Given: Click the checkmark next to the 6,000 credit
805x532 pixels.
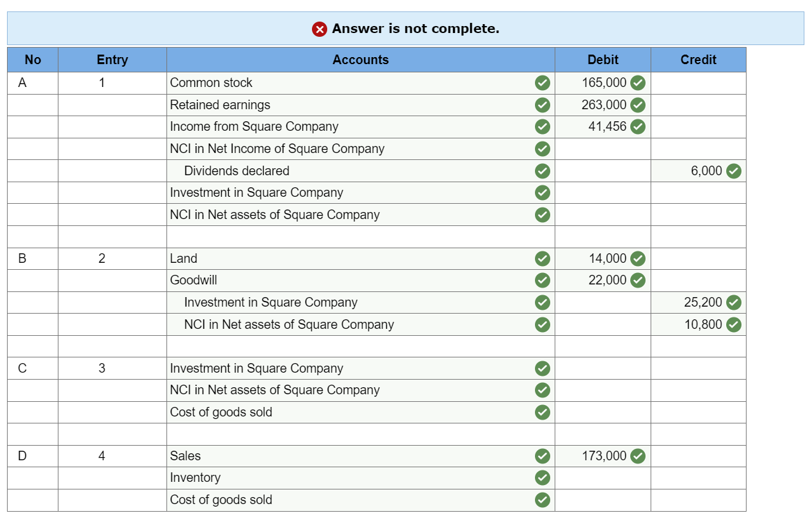Looking at the screenshot, I should pos(734,171).
